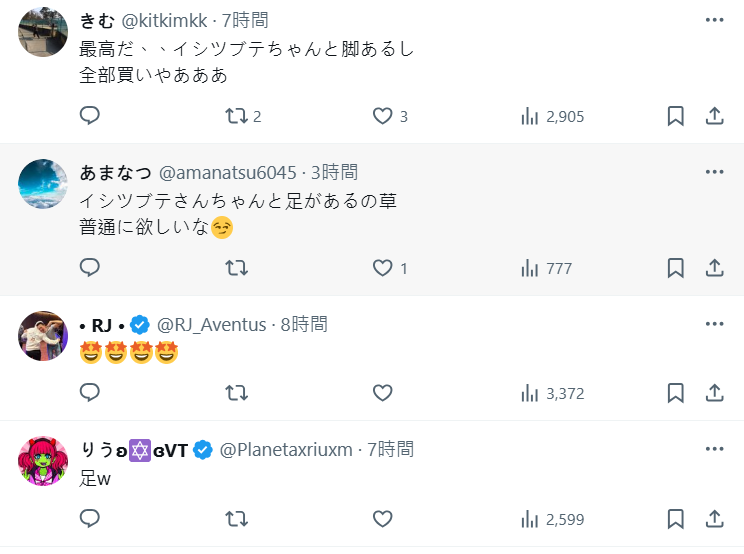Bookmark the RJ_Aventus tweet
This screenshot has width=744, height=554.
pyautogui.click(x=675, y=393)
